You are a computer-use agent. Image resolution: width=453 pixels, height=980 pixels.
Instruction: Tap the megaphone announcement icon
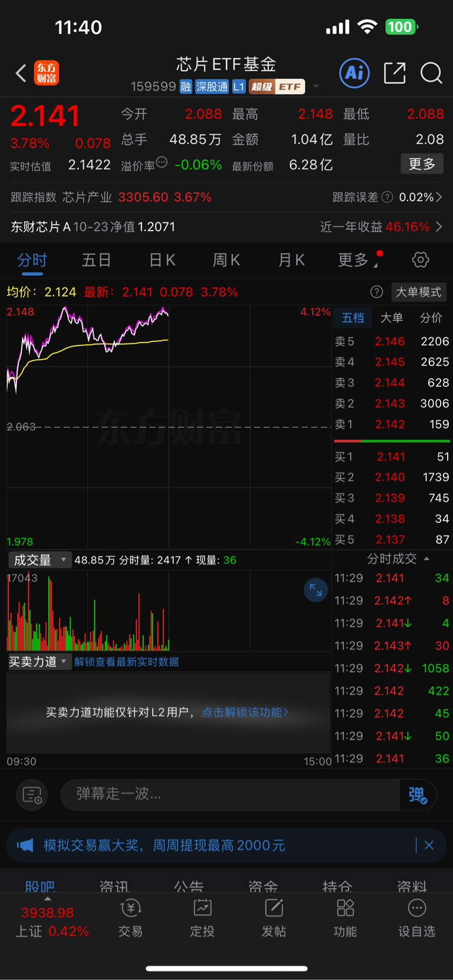pos(25,845)
